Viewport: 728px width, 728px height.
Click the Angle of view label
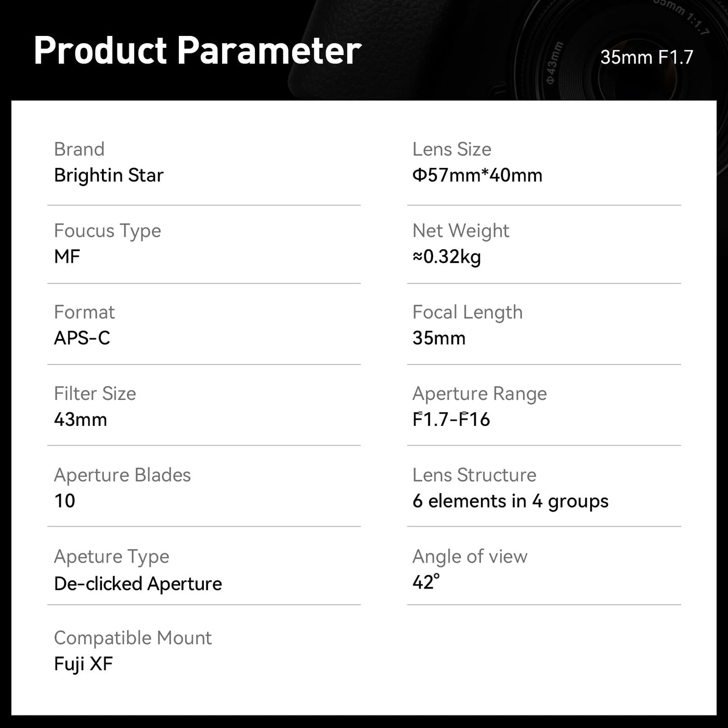[470, 556]
